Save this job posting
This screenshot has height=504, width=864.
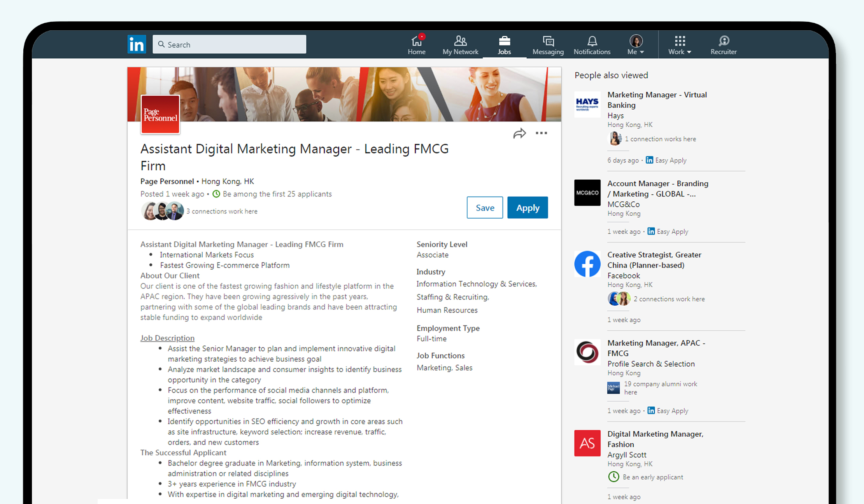click(x=485, y=208)
